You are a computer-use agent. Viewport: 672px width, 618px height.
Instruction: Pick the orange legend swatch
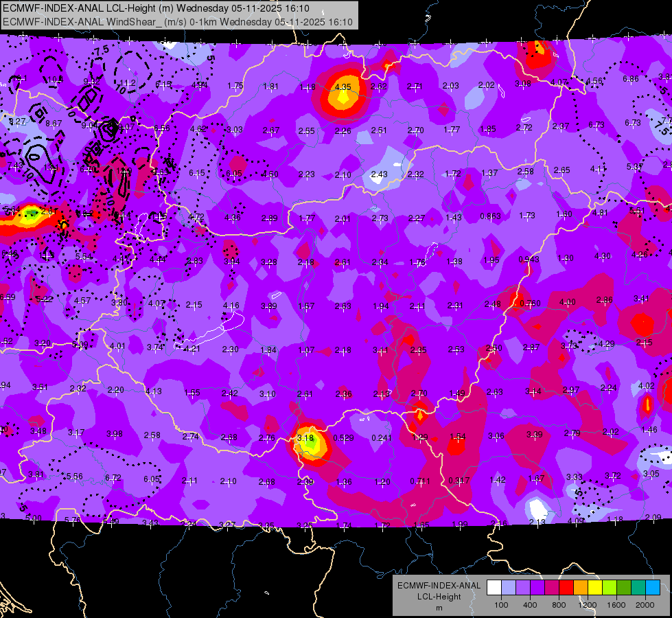pos(581,588)
